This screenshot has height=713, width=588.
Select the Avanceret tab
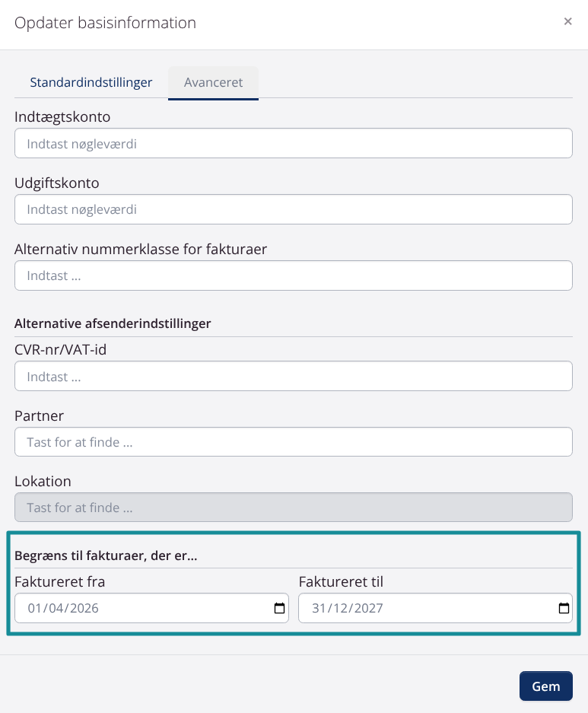coord(213,82)
